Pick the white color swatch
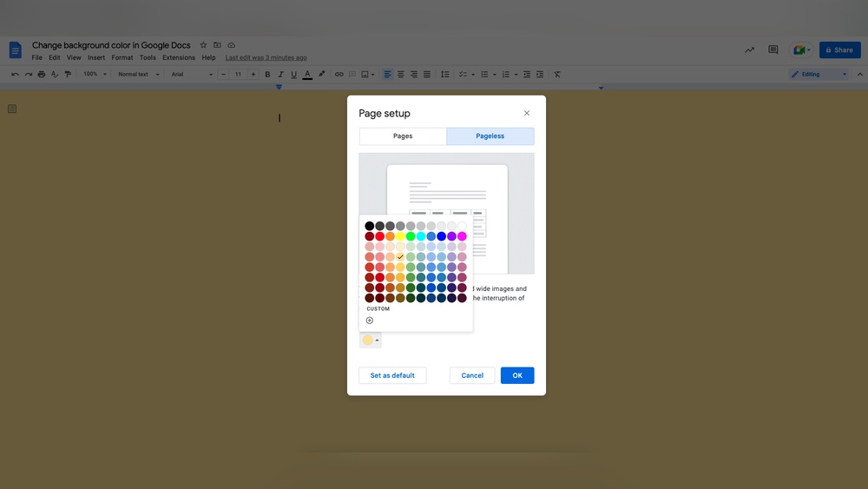This screenshot has width=868, height=489. pos(463,226)
